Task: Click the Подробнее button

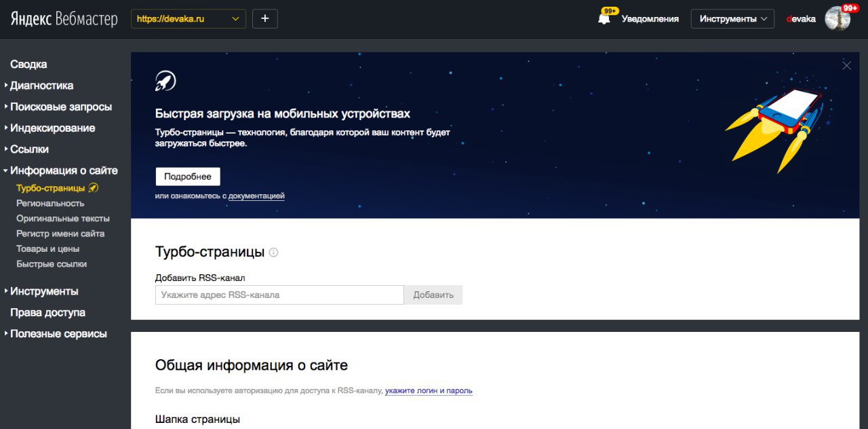Action: coord(188,176)
